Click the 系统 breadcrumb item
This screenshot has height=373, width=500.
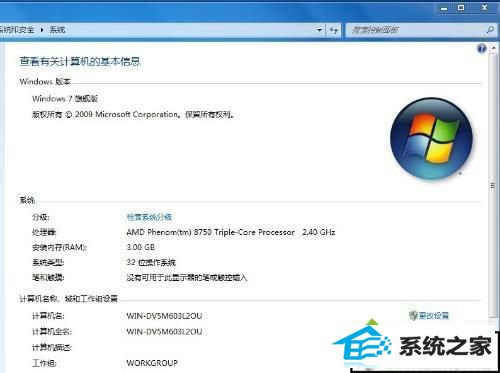pyautogui.click(x=57, y=30)
